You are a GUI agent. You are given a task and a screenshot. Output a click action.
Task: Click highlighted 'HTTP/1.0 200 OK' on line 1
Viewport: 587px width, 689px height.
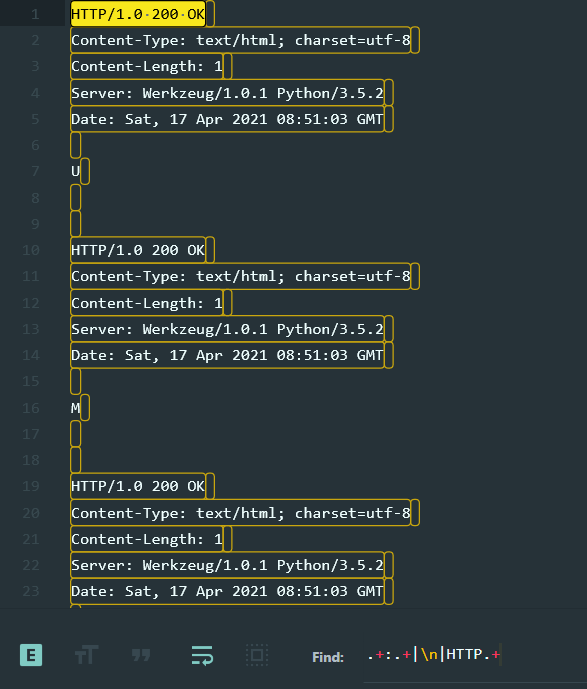[138, 14]
